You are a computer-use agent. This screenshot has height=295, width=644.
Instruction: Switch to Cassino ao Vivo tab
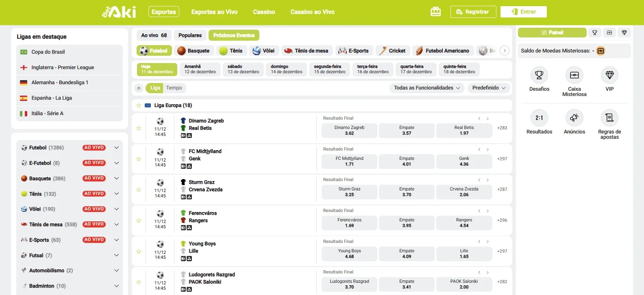[x=312, y=12]
